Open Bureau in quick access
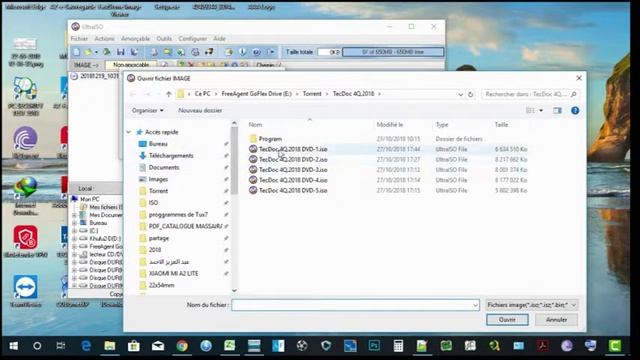The width and height of the screenshot is (640, 360). pyautogui.click(x=158, y=144)
